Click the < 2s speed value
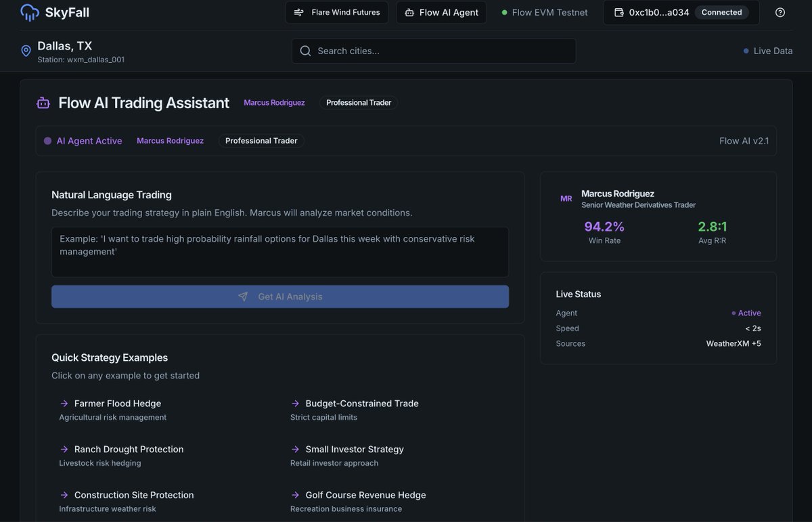The width and height of the screenshot is (812, 522). [753, 328]
